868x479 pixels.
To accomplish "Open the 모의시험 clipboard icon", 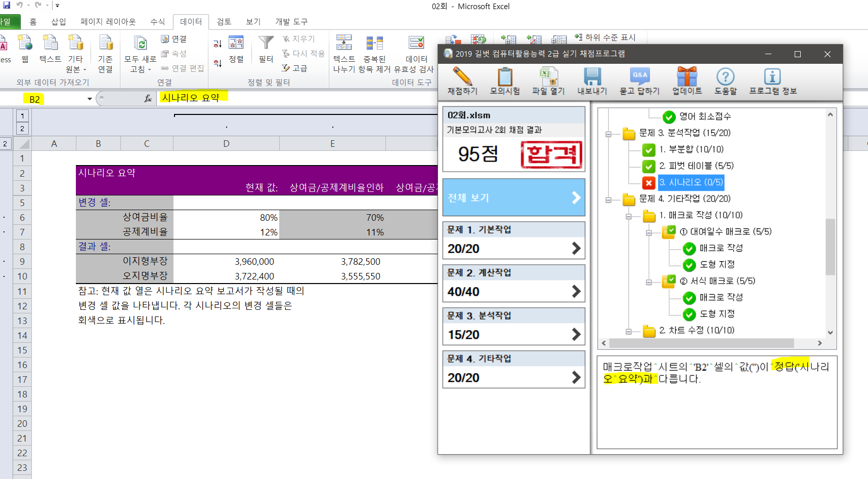I will pyautogui.click(x=504, y=77).
